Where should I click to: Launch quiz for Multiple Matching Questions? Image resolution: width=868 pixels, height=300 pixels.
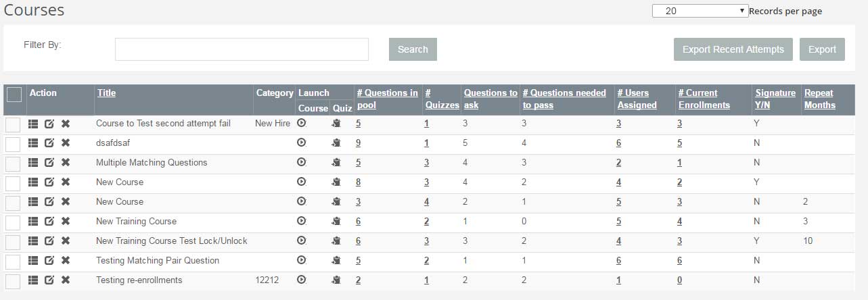click(336, 163)
